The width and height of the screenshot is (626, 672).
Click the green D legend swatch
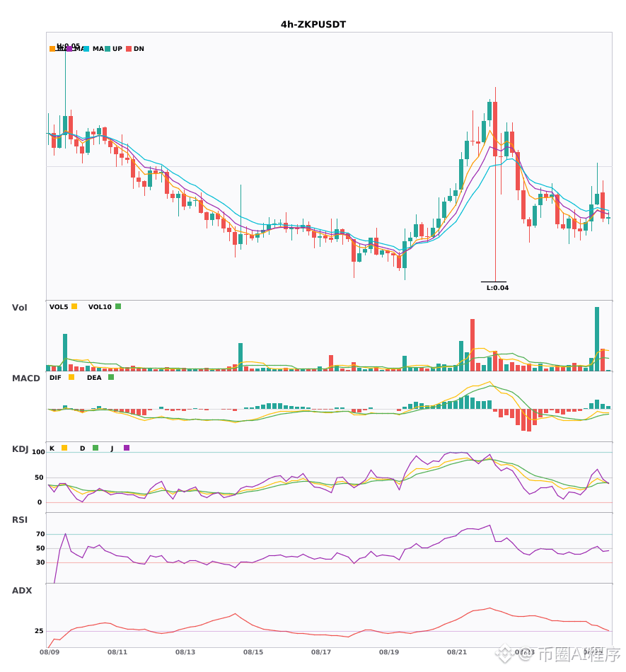coord(95,448)
